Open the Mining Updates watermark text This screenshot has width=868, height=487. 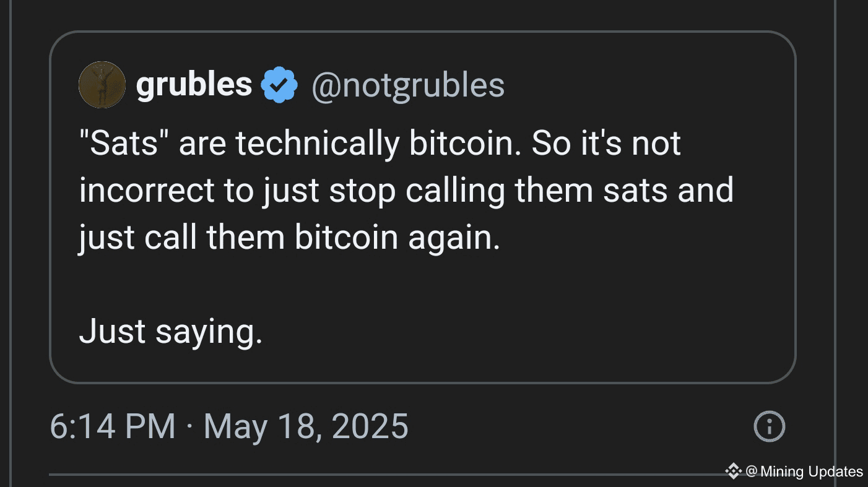pos(811,472)
